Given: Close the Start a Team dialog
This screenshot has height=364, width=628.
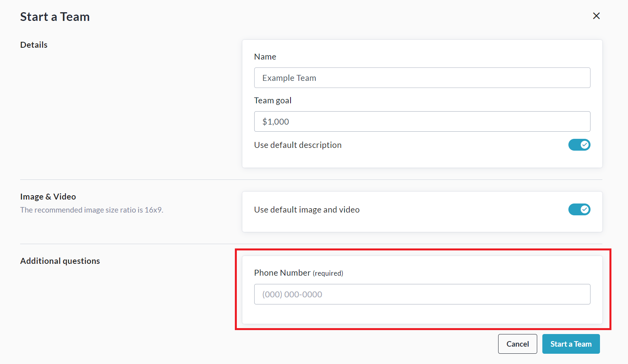Looking at the screenshot, I should tap(596, 16).
